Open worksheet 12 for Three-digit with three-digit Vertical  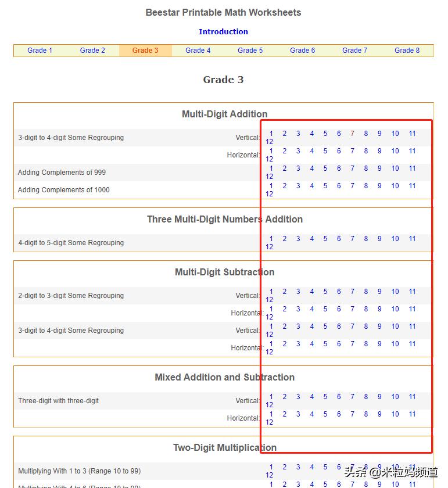[x=269, y=405]
